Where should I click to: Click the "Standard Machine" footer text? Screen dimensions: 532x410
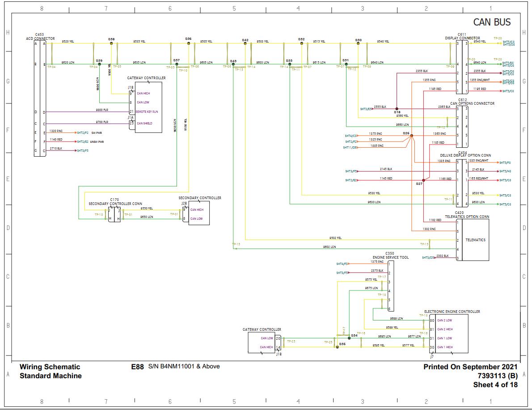51,376
